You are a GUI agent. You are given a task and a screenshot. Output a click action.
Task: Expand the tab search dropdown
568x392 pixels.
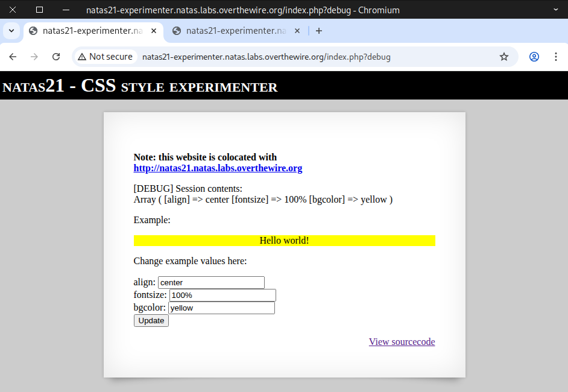(11, 31)
